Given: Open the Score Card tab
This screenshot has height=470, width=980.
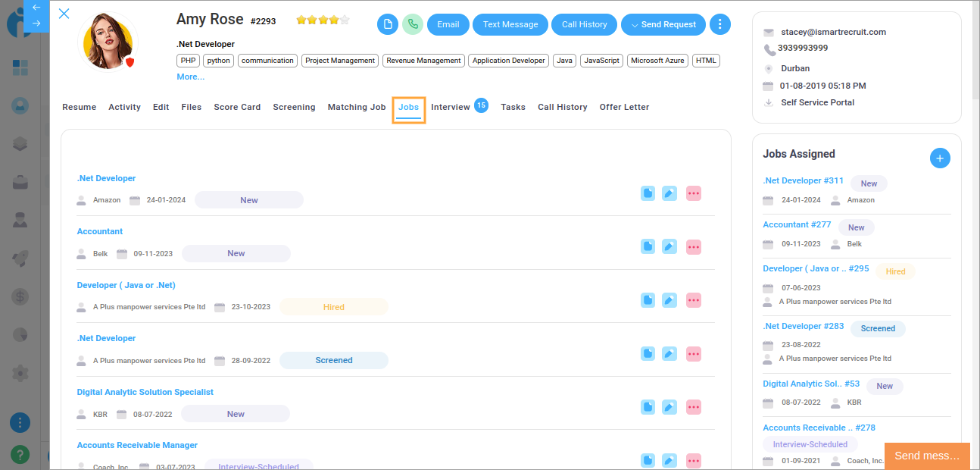Looking at the screenshot, I should [237, 107].
